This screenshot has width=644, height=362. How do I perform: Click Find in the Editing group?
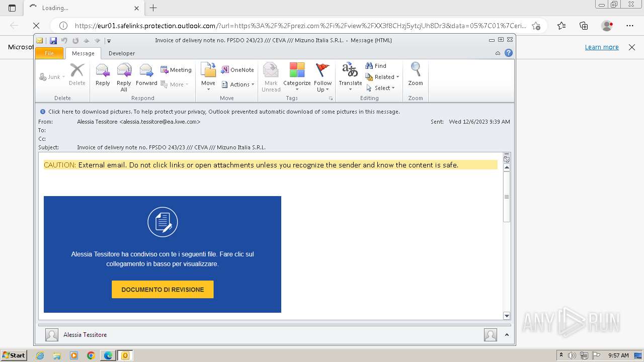click(x=376, y=66)
